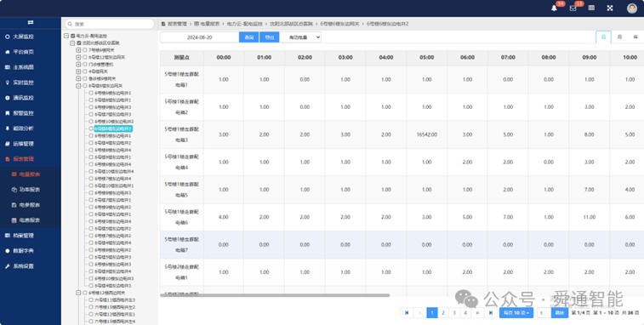The height and width of the screenshot is (325, 644).
Task: Click the magnifier icon in tree search
Action: click(71, 24)
